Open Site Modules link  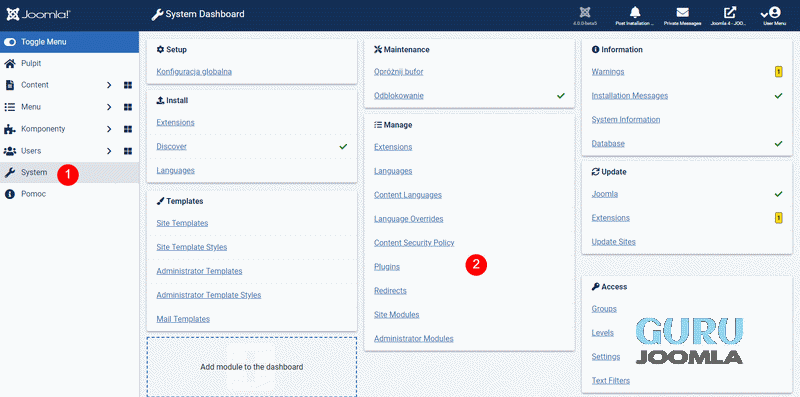(396, 315)
